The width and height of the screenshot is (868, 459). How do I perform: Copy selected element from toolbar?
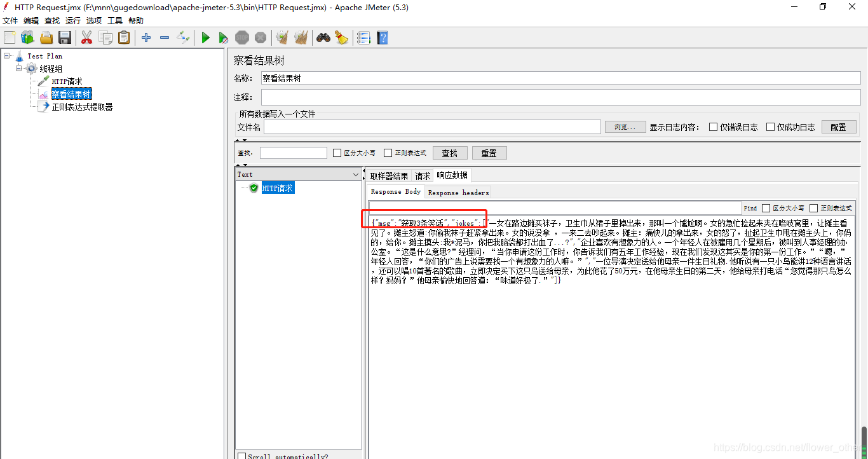pyautogui.click(x=105, y=38)
